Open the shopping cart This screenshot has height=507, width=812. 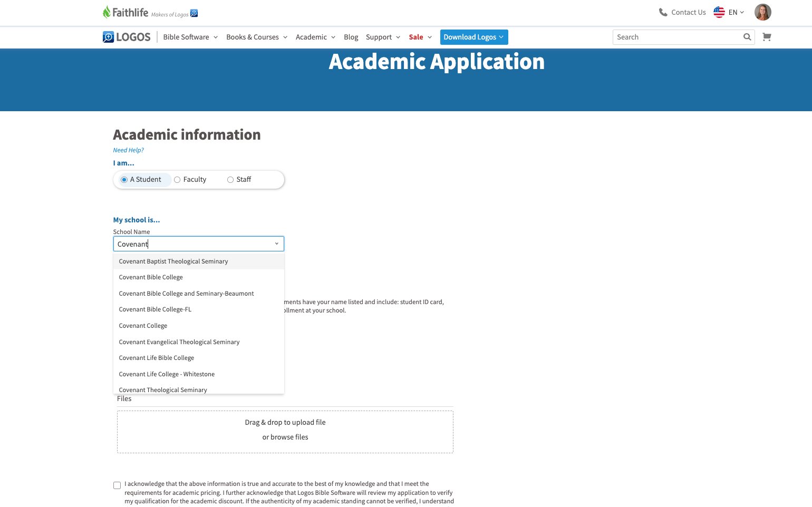767,37
